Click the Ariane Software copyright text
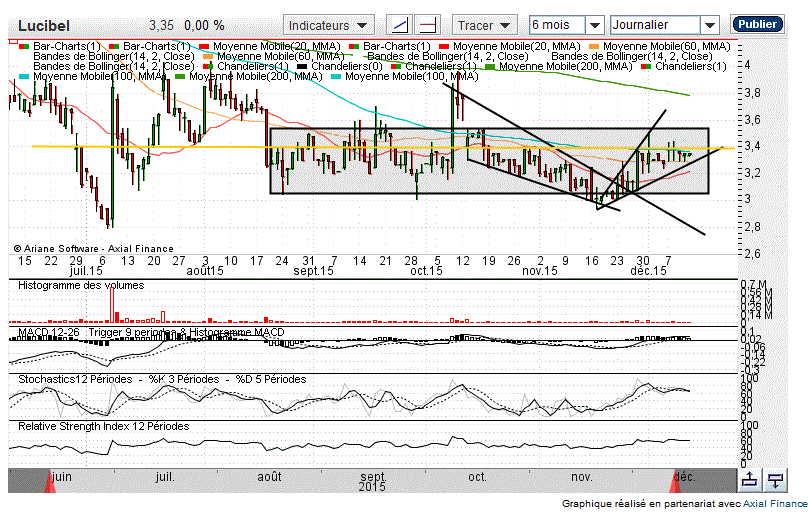 (93, 248)
